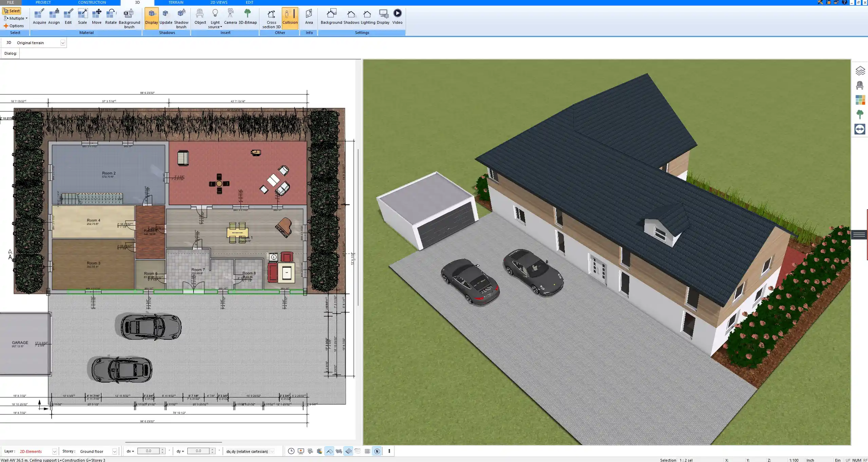Open the furniture chair catalog in sidebar
Viewport: 868px width, 462px height.
860,85
